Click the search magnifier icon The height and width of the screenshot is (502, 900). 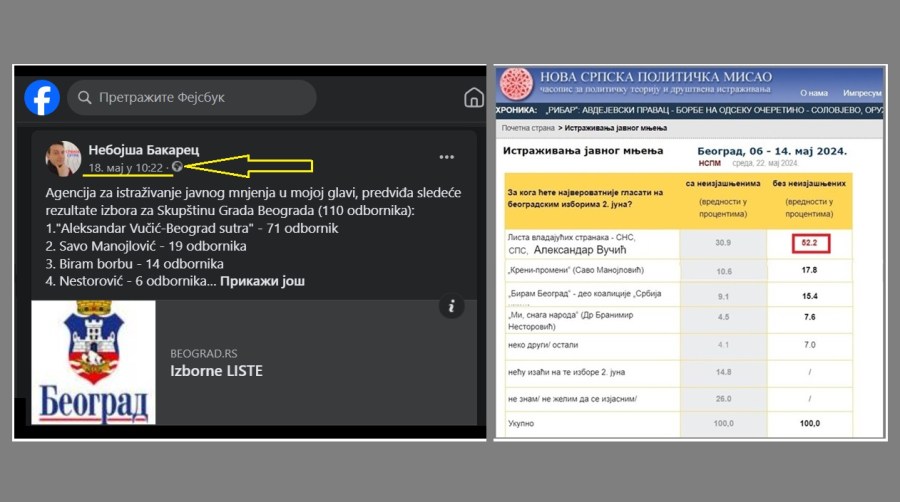pyautogui.click(x=84, y=98)
